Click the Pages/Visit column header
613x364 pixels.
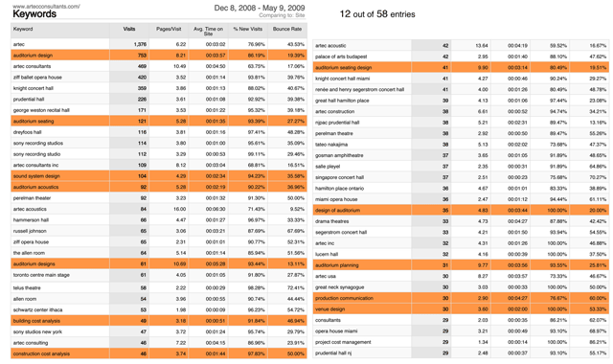[x=169, y=29]
